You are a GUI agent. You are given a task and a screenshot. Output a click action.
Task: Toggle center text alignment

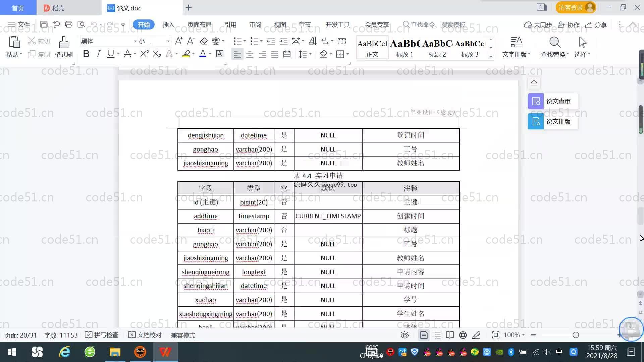(250, 54)
